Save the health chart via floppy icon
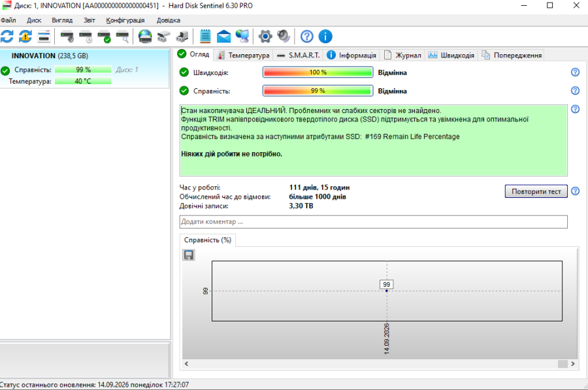 click(x=189, y=255)
